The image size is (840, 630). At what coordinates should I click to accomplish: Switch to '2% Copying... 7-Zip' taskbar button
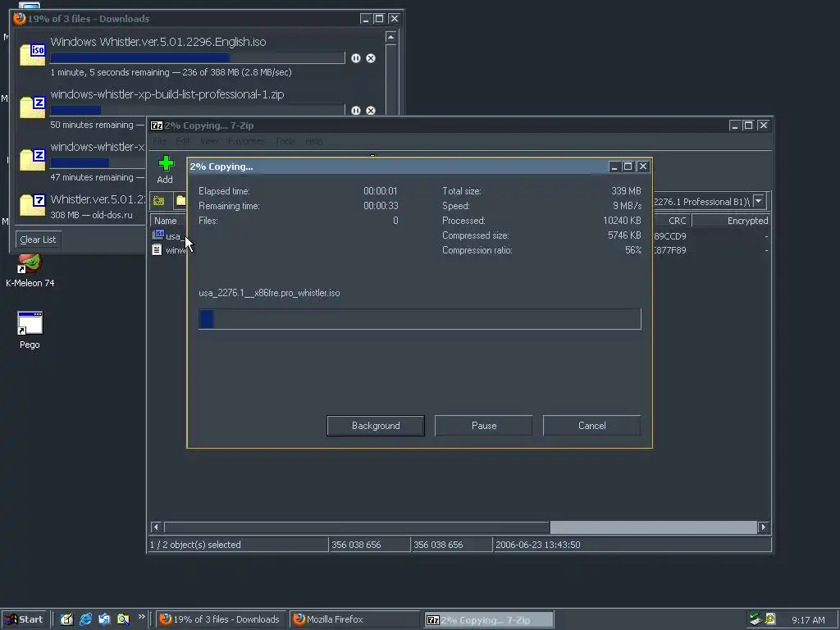click(489, 620)
